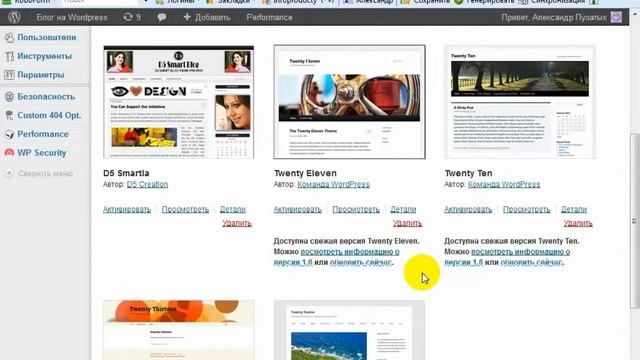The height and width of the screenshot is (360, 640).
Task: Preview the D5 Smartia theme
Action: pyautogui.click(x=185, y=209)
